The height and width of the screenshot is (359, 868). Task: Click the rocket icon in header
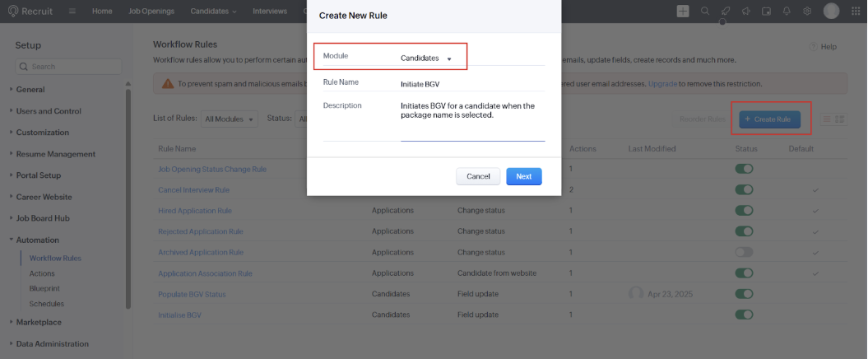tap(725, 11)
